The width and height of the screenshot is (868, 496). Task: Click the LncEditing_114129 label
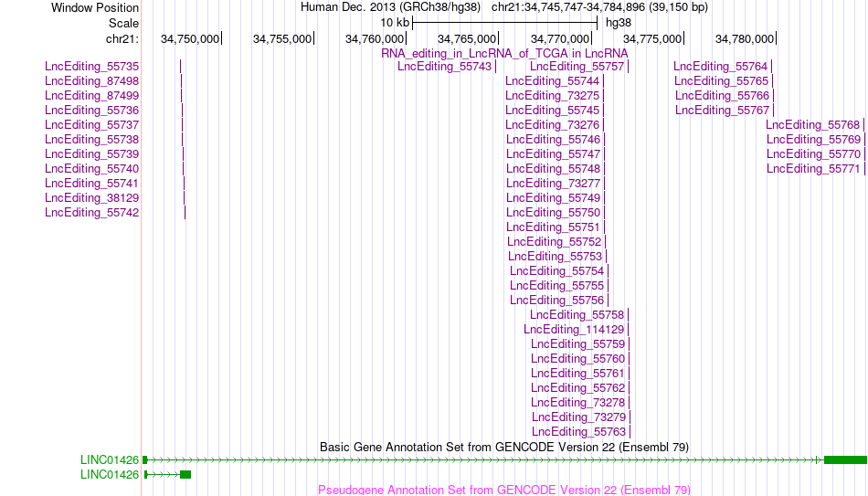(574, 330)
